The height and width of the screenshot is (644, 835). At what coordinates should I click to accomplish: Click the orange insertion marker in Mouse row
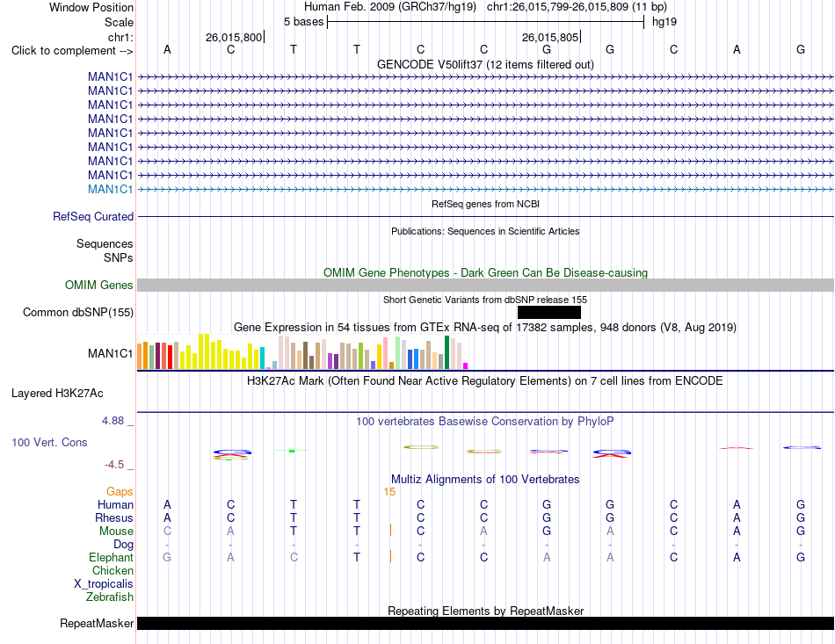390,530
